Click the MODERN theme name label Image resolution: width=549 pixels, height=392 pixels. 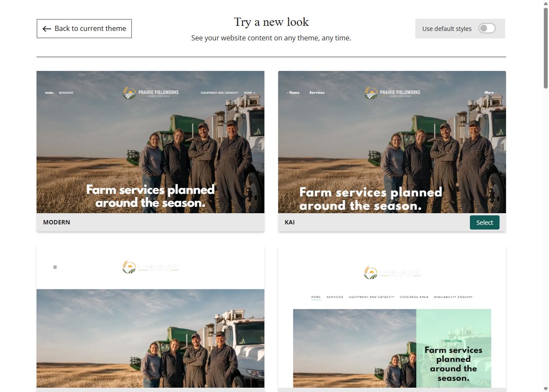pyautogui.click(x=56, y=222)
